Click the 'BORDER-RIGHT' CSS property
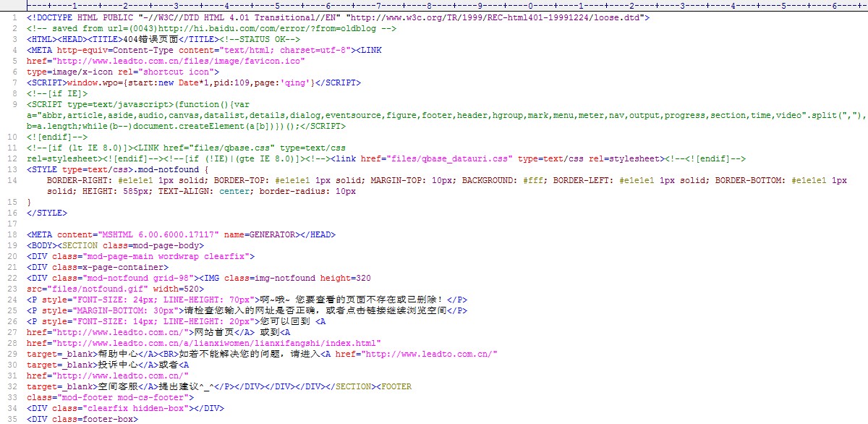The width and height of the screenshot is (868, 424). [78, 180]
